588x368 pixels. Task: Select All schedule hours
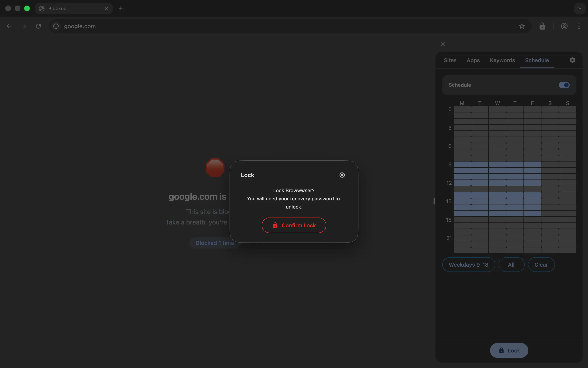point(511,265)
